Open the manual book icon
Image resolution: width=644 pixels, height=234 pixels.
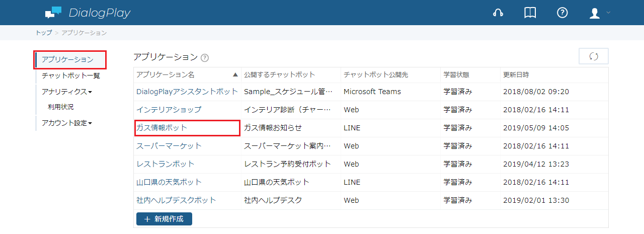pyautogui.click(x=530, y=13)
